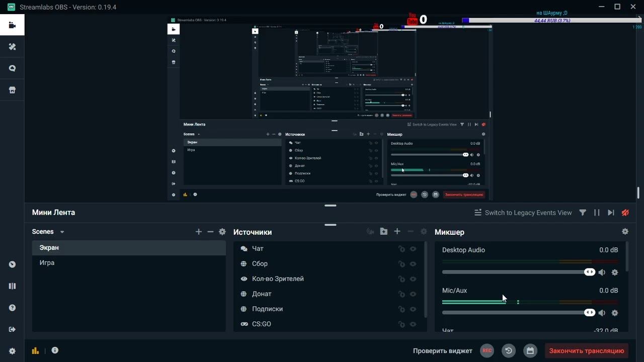Viewport: 644px width, 362px height.
Task: Open Settings gear in the left sidebar
Action: pyautogui.click(x=12, y=351)
